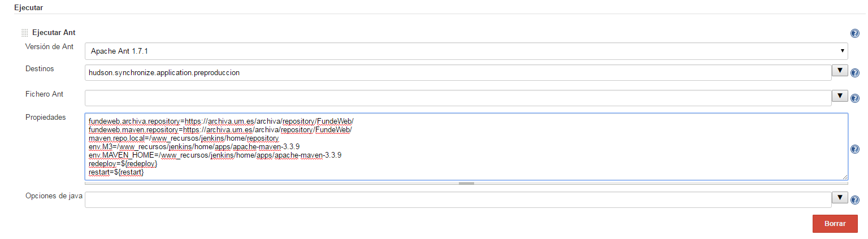Click the restart=${restart} line in Propiedades
The width and height of the screenshot is (868, 239).
(116, 172)
